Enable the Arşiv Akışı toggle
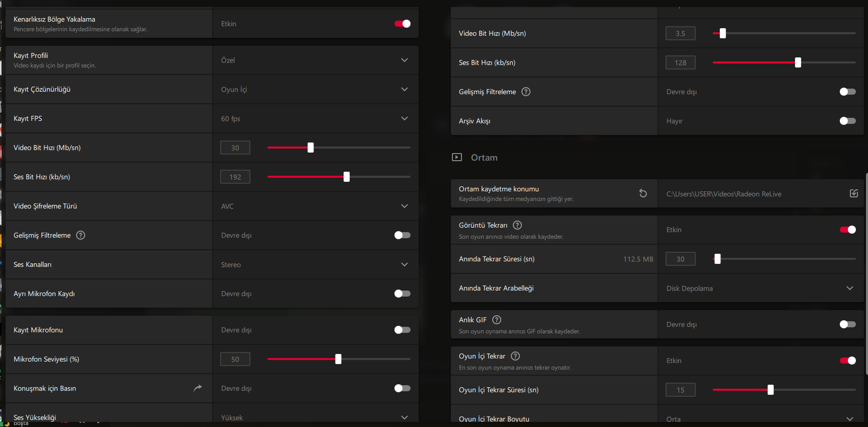Image resolution: width=868 pixels, height=427 pixels. pos(847,121)
